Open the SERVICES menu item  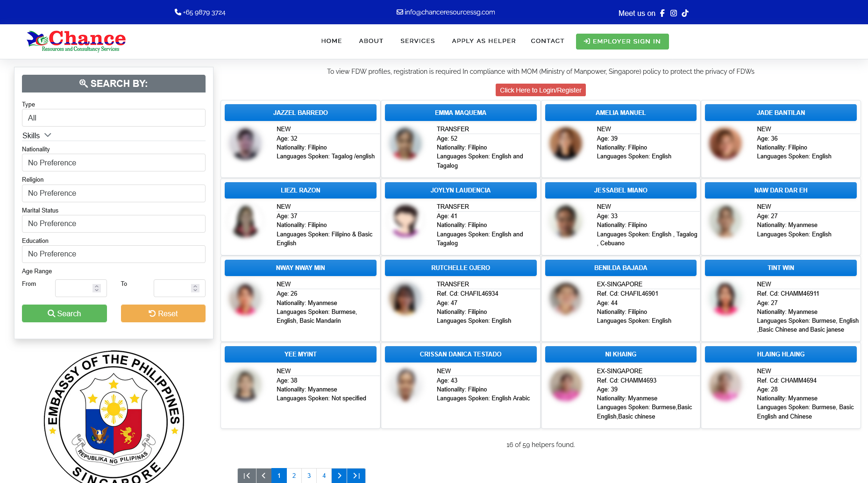(x=418, y=41)
